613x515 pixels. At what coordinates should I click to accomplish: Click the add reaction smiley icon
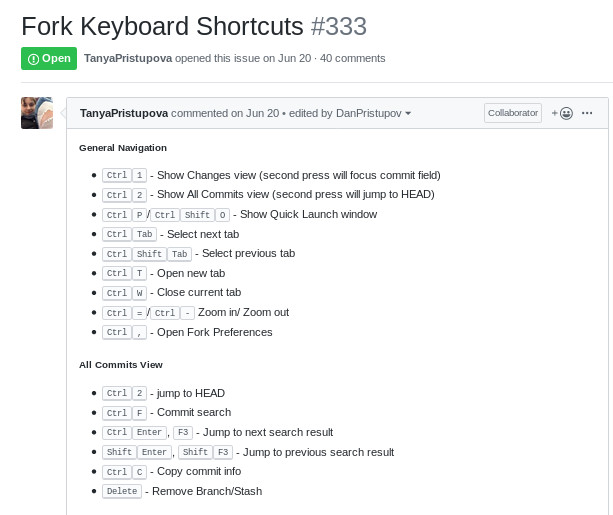[x=562, y=113]
